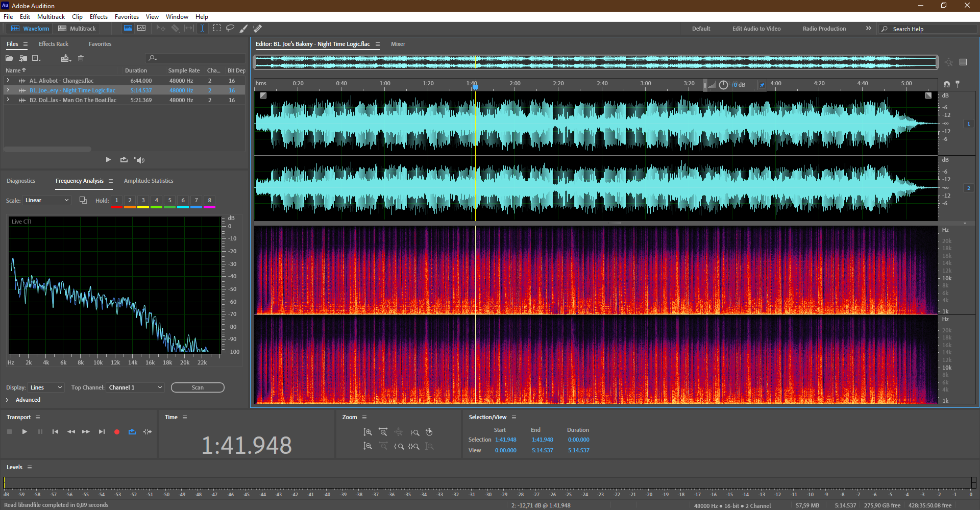Switch to Multitrack view button

[x=77, y=29]
